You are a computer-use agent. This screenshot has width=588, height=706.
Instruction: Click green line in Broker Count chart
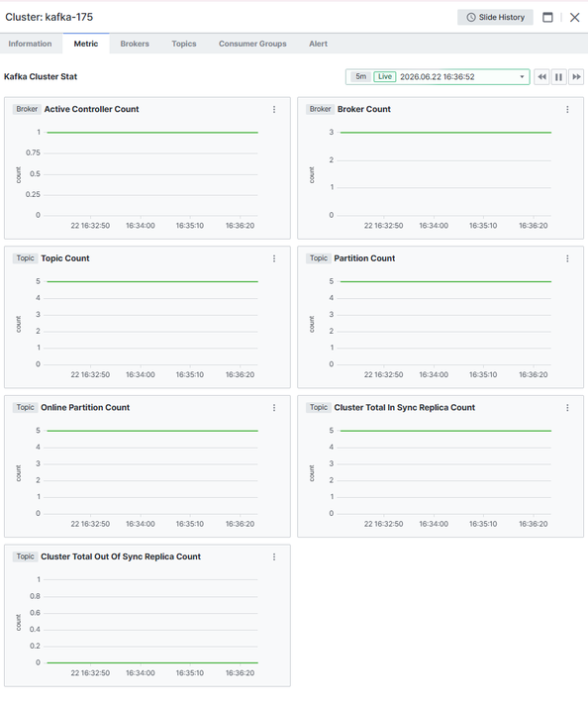point(445,133)
